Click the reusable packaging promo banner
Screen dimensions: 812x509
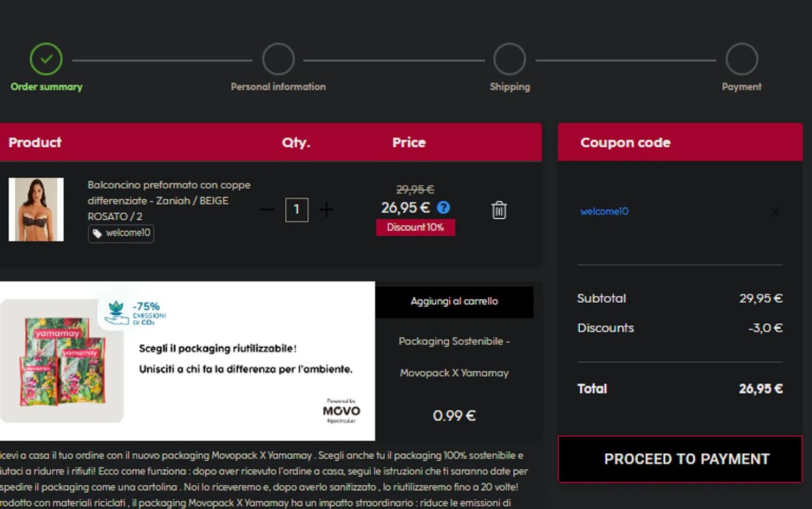pyautogui.click(x=187, y=361)
